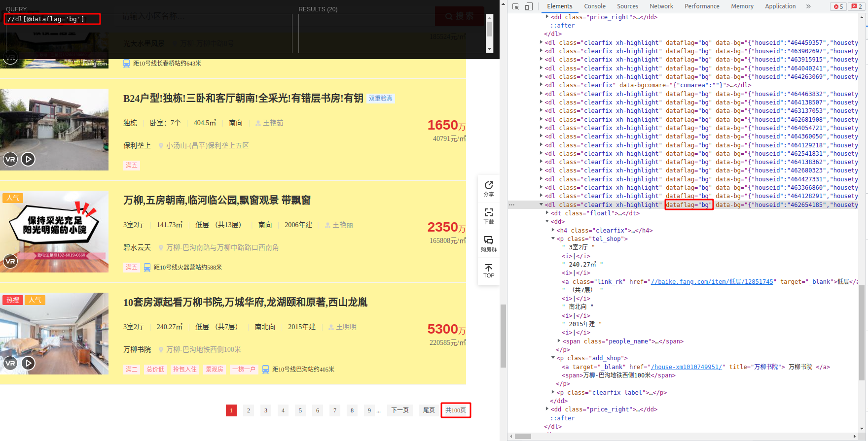Open the Memory tab

pyautogui.click(x=742, y=6)
